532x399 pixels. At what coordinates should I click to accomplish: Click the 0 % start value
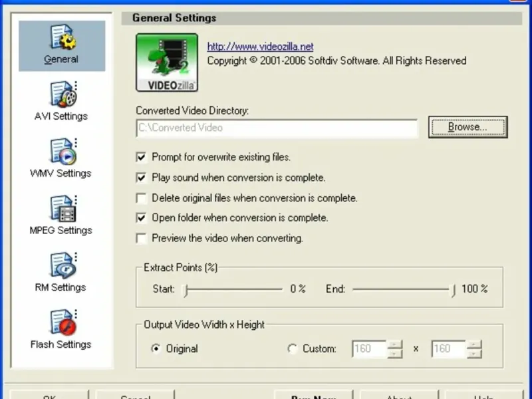click(298, 289)
